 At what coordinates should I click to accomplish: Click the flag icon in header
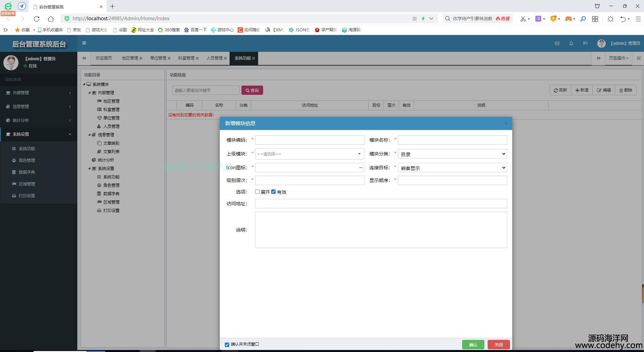click(585, 43)
